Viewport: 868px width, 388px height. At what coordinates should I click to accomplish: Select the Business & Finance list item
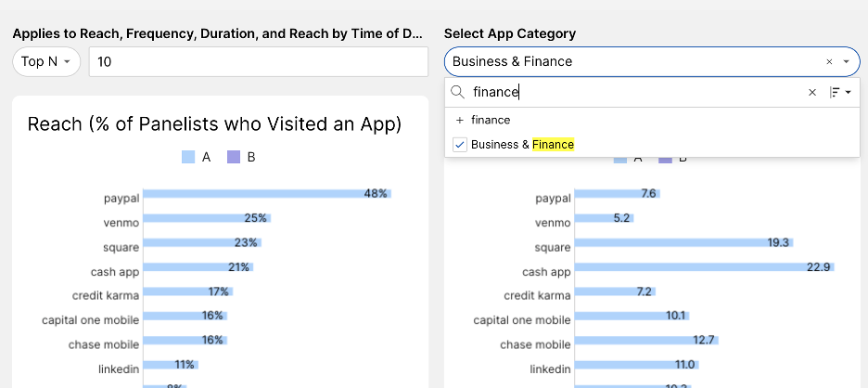tap(523, 145)
